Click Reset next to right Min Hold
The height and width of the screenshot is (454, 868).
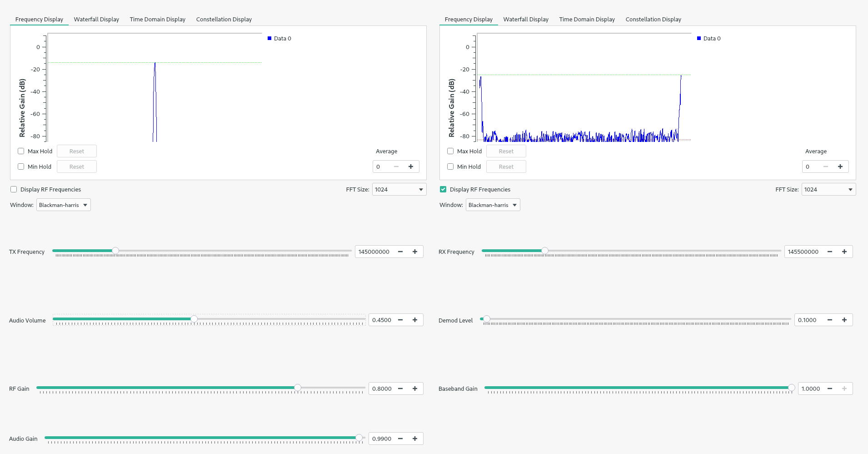(x=506, y=166)
